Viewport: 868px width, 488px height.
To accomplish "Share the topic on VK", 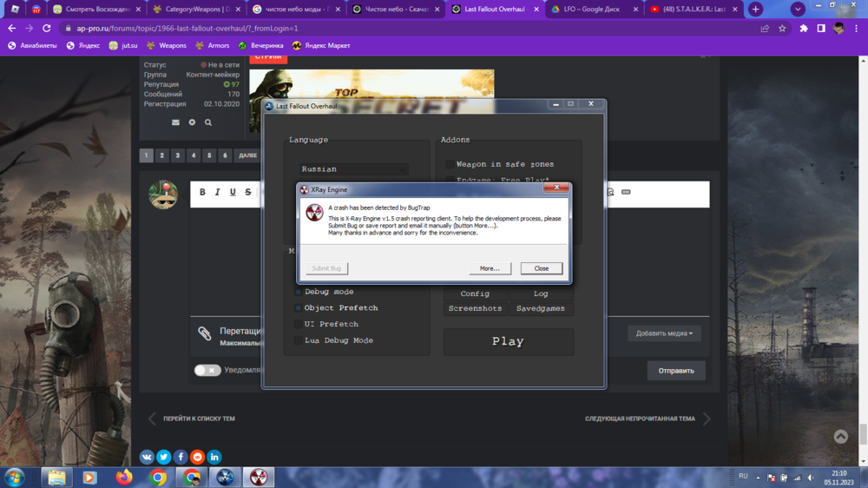I will coord(147,457).
